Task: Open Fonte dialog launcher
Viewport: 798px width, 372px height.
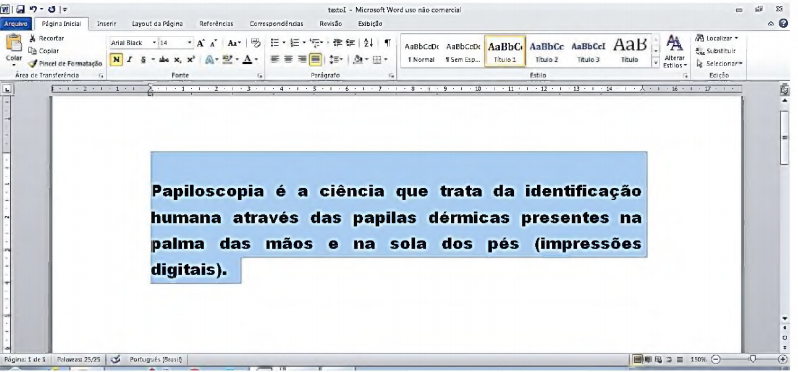Action: tap(260, 75)
